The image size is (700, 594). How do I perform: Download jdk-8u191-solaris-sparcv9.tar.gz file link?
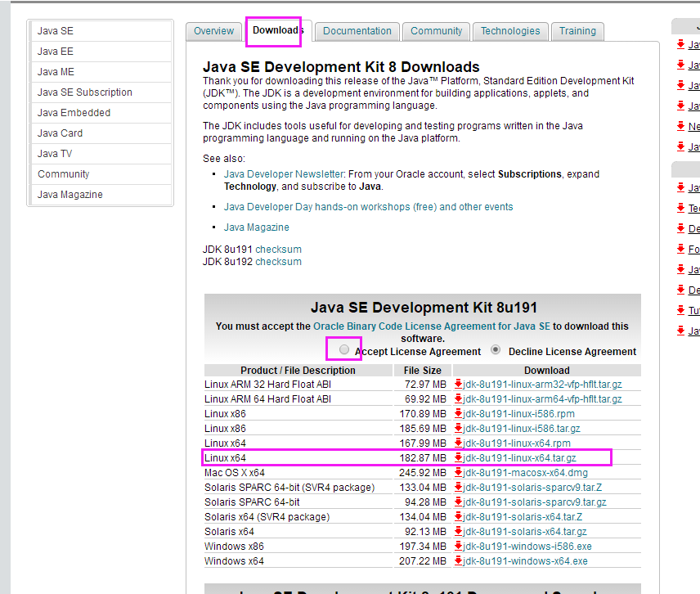pyautogui.click(x=535, y=502)
